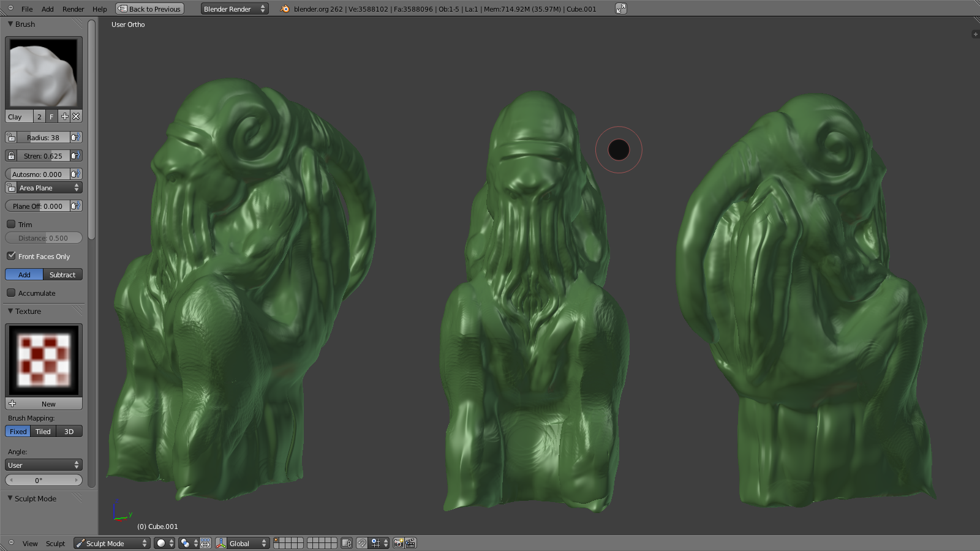
Task: Toggle the lock icon next to Strength
Action: pos(11,156)
